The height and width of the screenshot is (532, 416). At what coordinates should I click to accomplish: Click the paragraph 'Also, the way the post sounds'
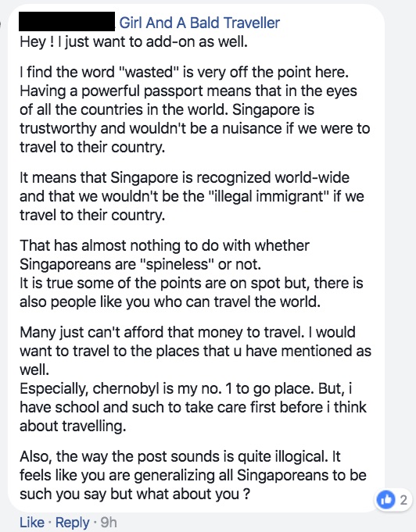pyautogui.click(x=193, y=475)
